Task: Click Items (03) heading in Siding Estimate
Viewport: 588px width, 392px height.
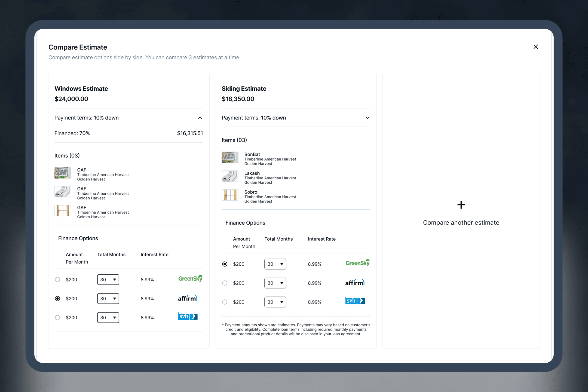Action: [234, 140]
